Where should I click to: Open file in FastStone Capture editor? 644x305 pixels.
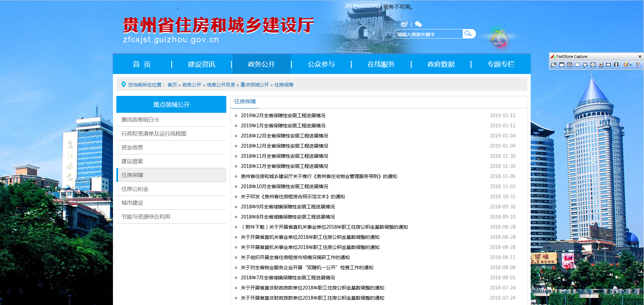[x=554, y=65]
